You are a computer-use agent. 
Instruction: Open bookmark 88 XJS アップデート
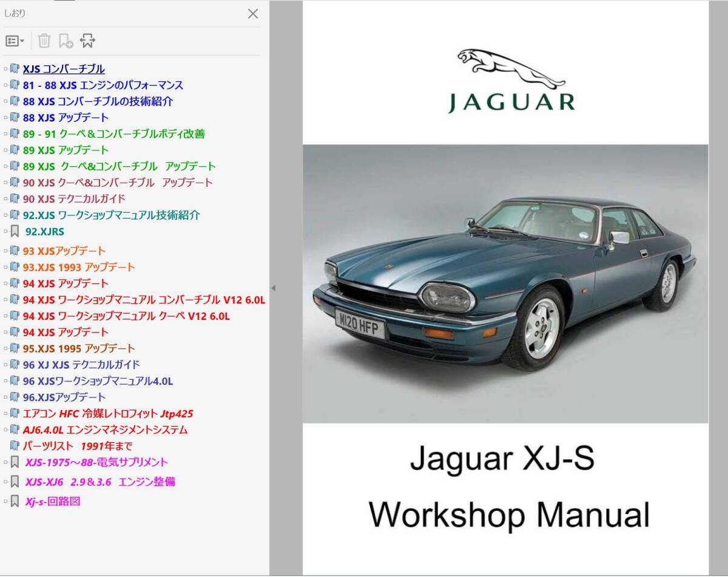click(66, 118)
